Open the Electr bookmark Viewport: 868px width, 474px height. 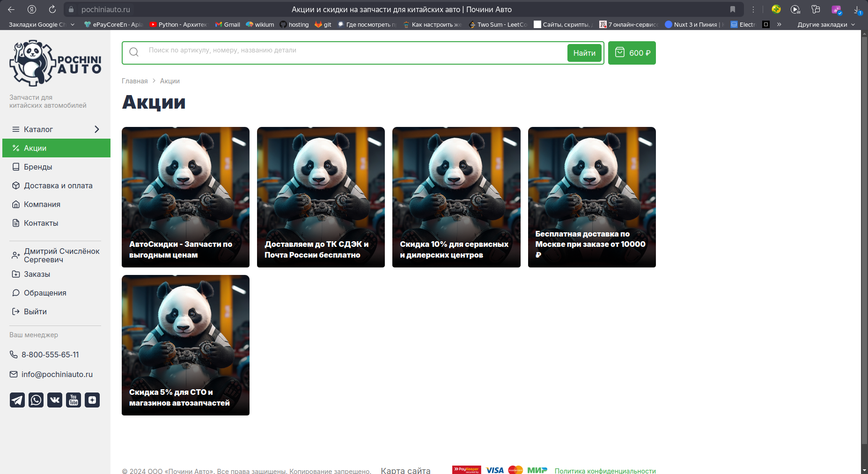pyautogui.click(x=743, y=24)
